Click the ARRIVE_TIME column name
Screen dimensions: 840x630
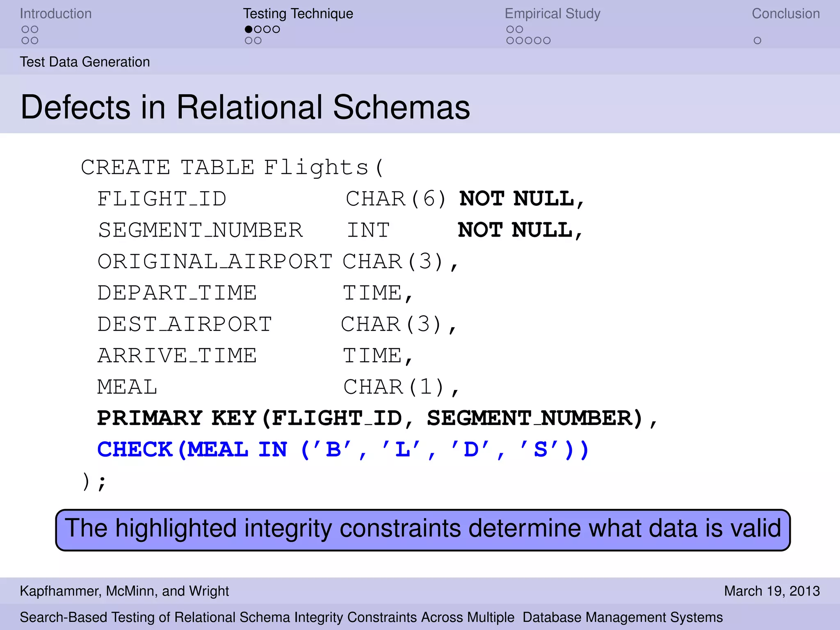click(177, 356)
